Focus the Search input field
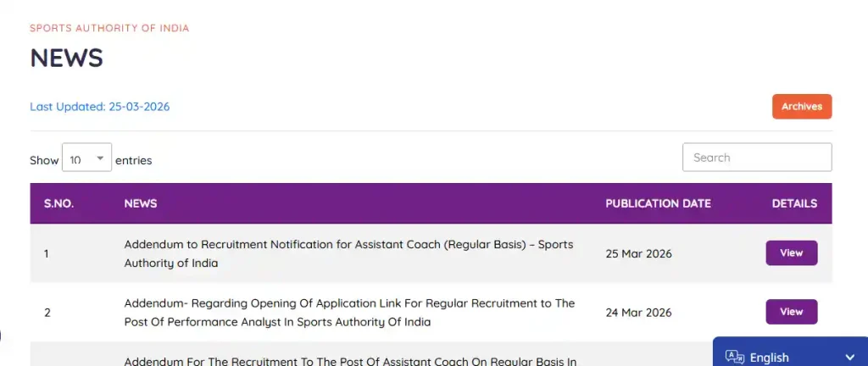Viewport: 868px width, 366px height. (756, 158)
